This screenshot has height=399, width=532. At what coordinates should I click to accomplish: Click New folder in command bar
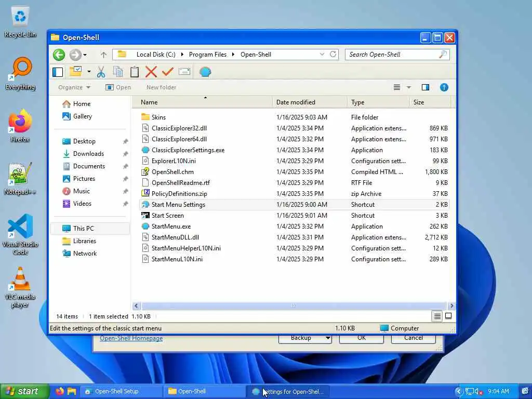[161, 87]
